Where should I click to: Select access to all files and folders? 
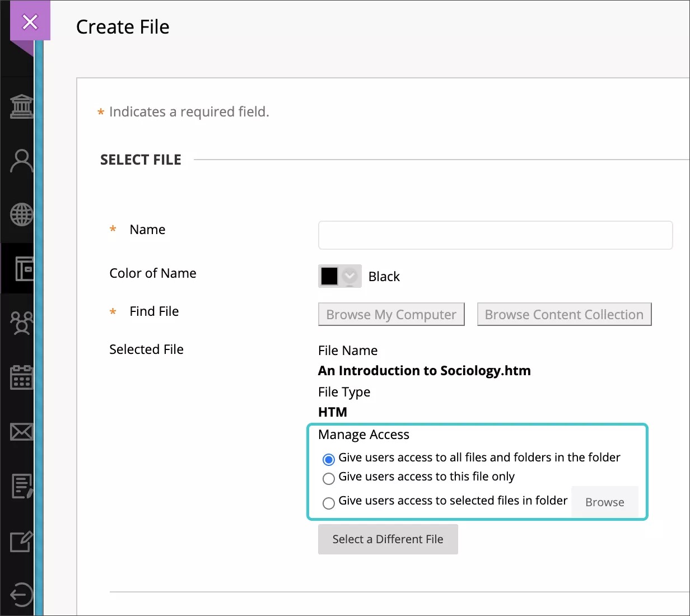[329, 459]
